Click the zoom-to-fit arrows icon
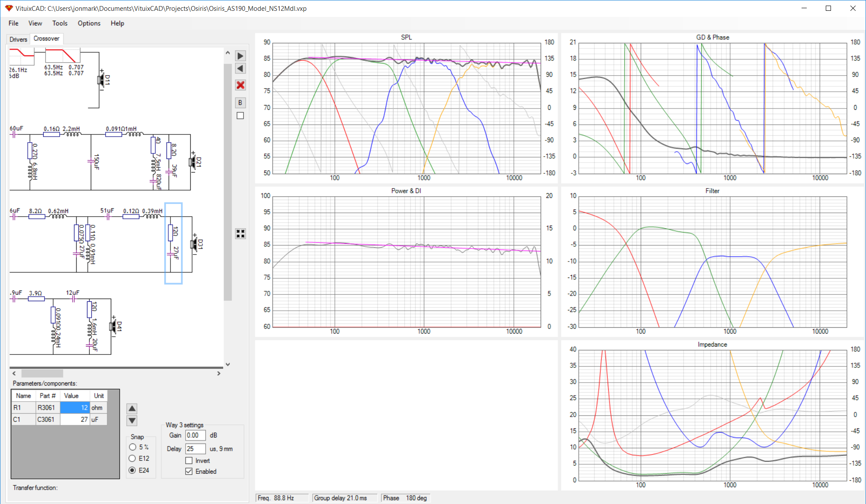The width and height of the screenshot is (866, 504). coord(241,234)
